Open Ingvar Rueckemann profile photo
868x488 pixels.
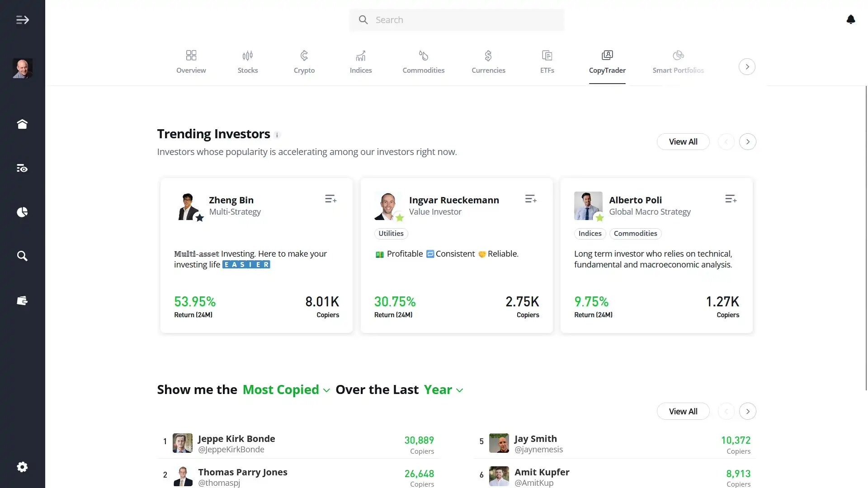(388, 206)
